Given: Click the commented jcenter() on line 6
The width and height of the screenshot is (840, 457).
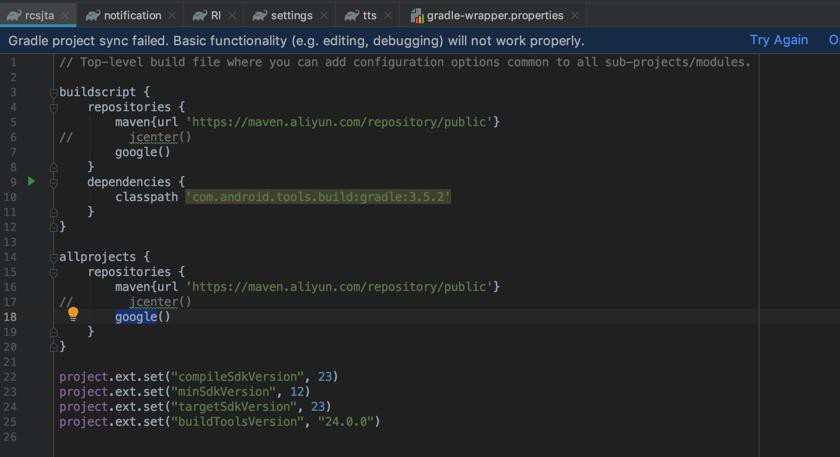Looking at the screenshot, I should point(160,137).
